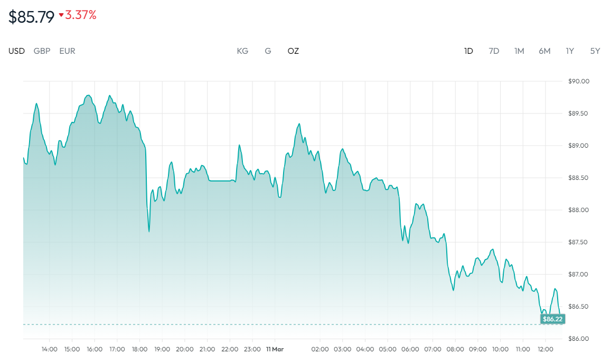Image resolution: width=611 pixels, height=364 pixels.
Task: Click the 06:00 time axis label
Action: coord(410,349)
